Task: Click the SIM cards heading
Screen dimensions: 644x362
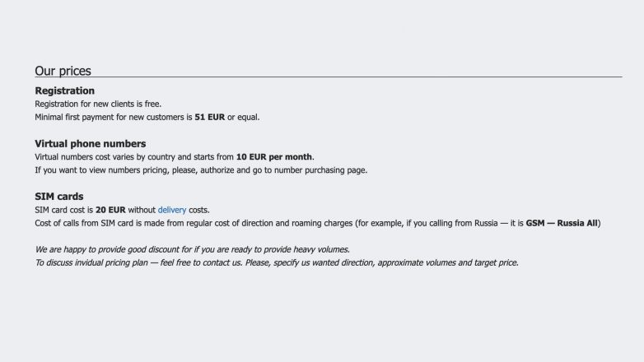Action: point(58,197)
